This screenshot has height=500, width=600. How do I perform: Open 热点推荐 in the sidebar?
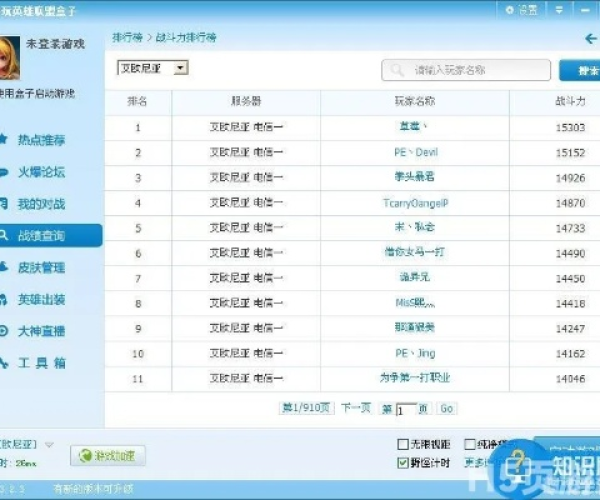(41, 140)
